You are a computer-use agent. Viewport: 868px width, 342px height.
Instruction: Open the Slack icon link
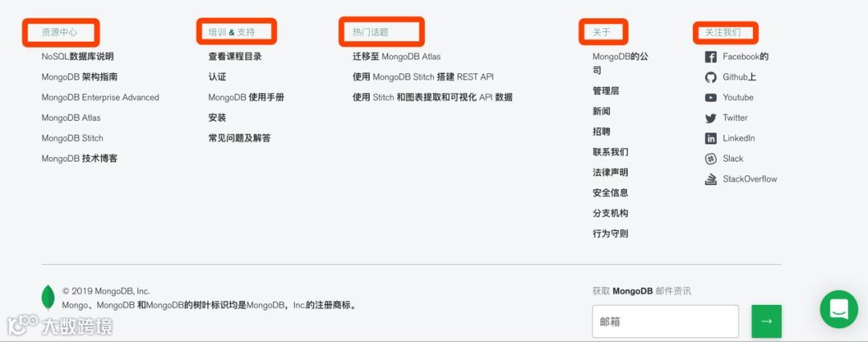[x=710, y=159]
